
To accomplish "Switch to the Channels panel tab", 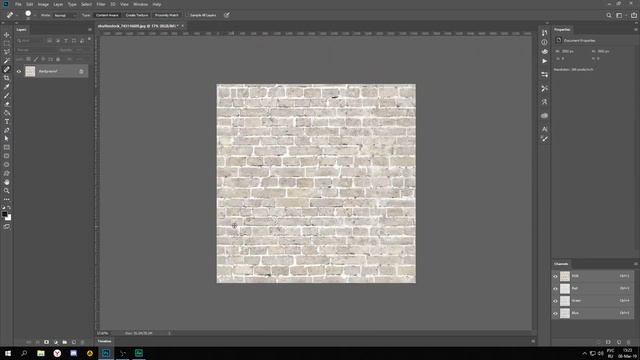I will click(561, 264).
